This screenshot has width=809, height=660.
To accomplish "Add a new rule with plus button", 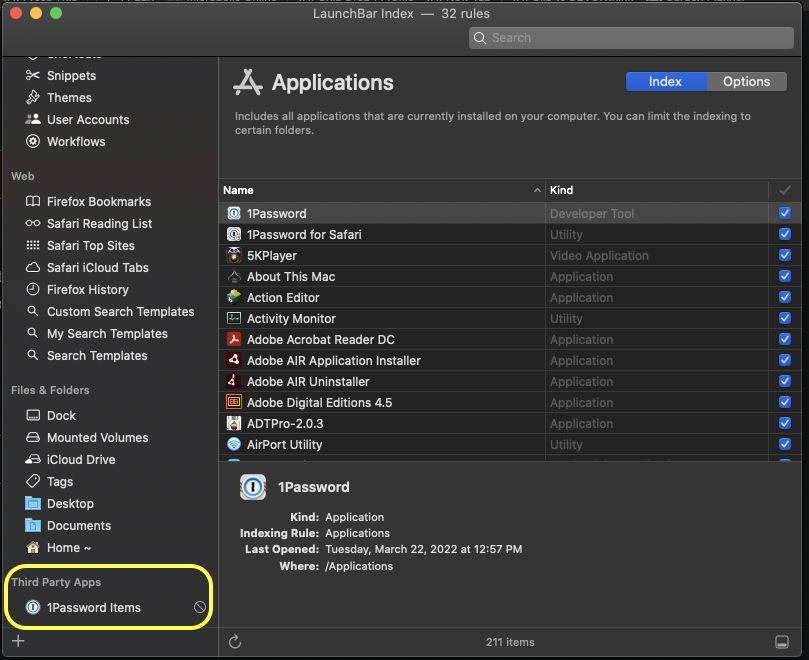I will click(18, 641).
